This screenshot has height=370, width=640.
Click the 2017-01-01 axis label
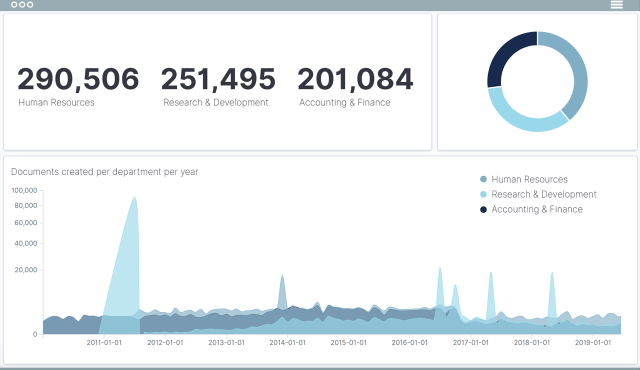point(471,343)
